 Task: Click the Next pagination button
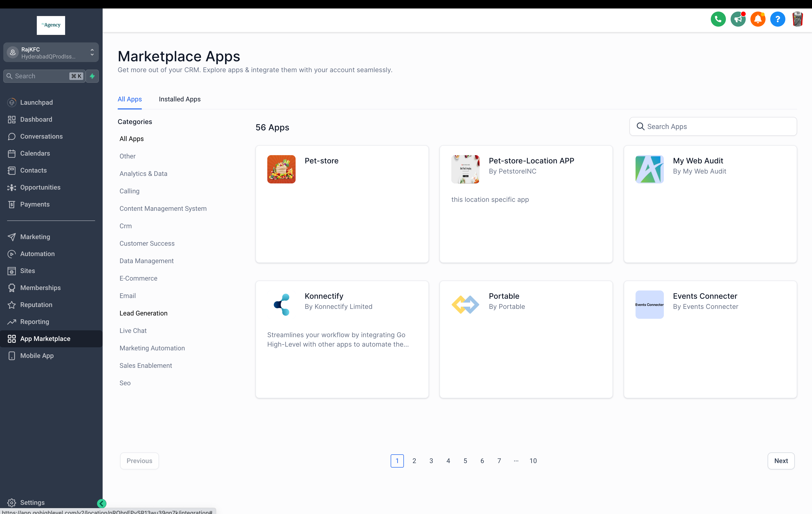tap(781, 461)
